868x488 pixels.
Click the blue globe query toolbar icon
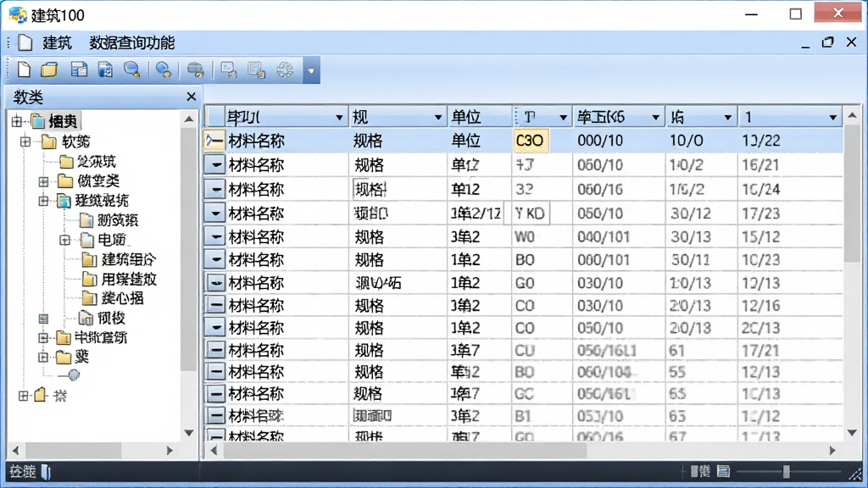pos(164,69)
